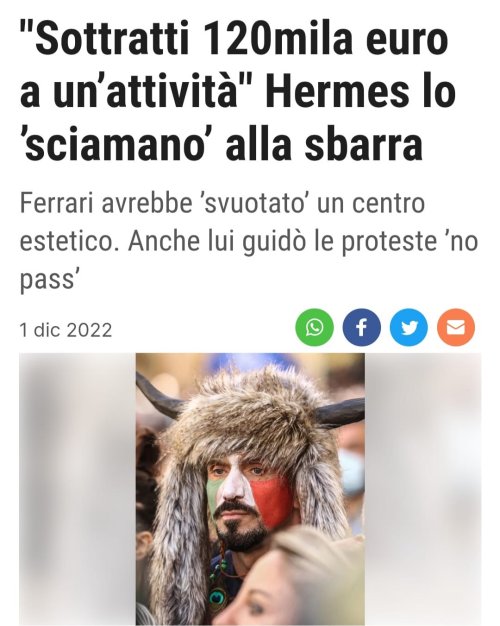Open the photo of the man in fur hat

(250, 489)
